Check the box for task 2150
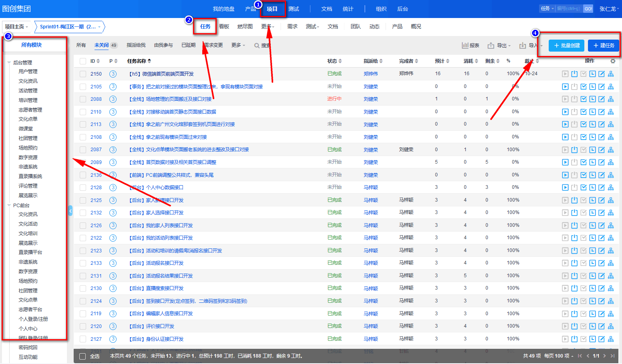 (83, 74)
